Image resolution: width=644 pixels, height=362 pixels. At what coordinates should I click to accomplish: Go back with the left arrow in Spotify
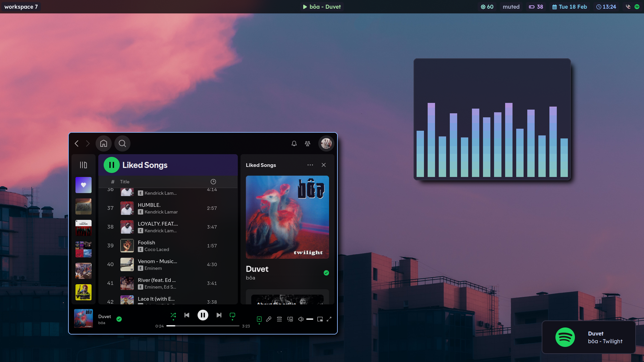pyautogui.click(x=76, y=143)
